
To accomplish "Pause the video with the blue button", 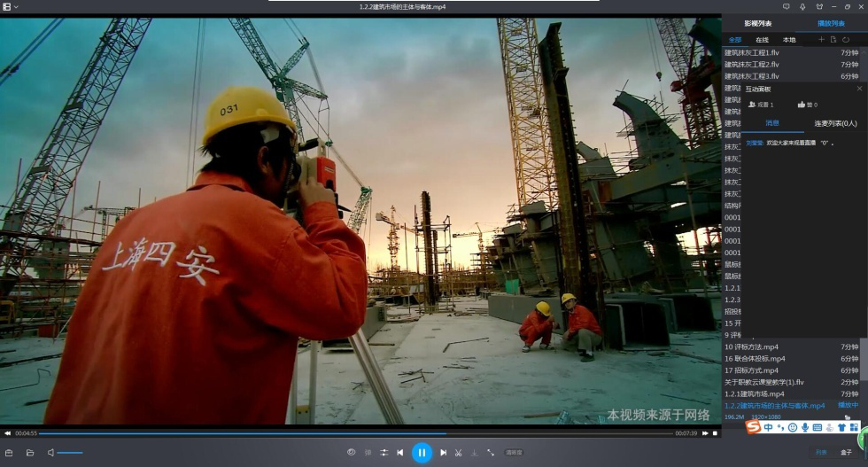I will pos(422,452).
